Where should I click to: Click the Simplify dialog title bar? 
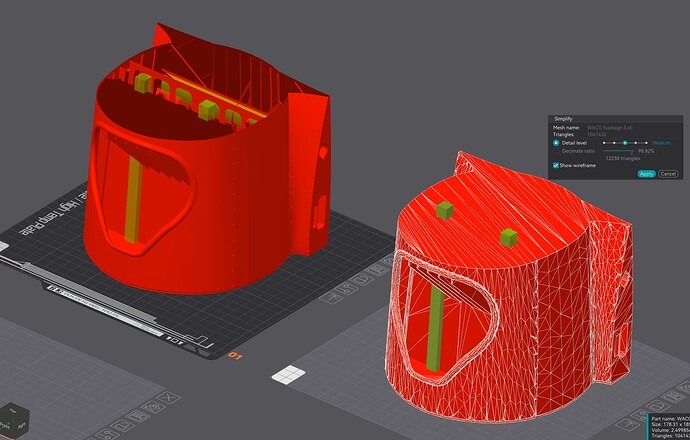tap(615, 119)
